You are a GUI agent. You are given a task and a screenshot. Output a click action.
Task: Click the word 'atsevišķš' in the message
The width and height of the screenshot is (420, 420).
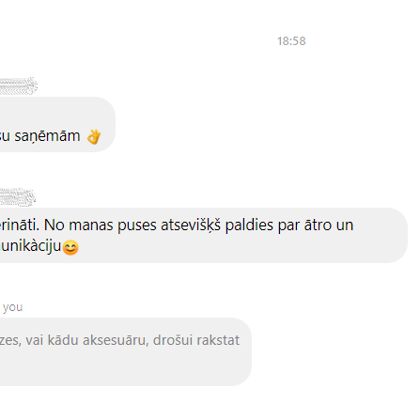click(191, 226)
